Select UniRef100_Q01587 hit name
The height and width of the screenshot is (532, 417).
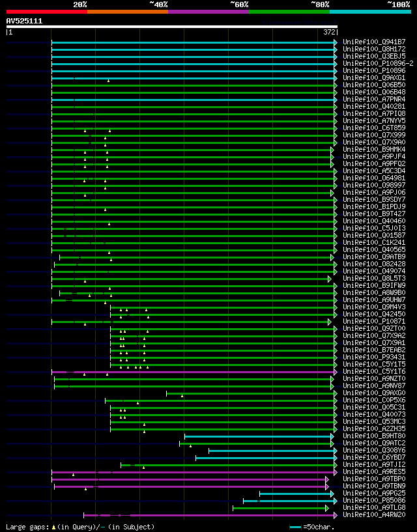pos(374,236)
